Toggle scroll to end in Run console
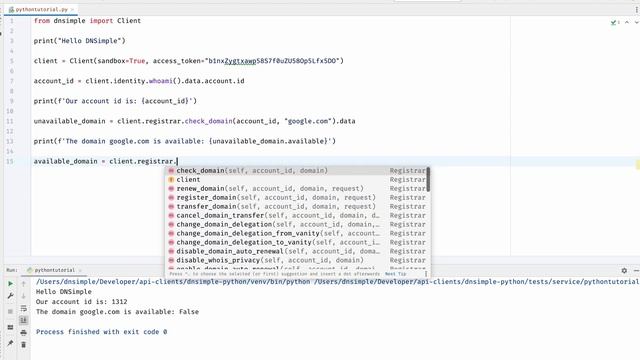Viewport: 640px width, 360px height. click(x=24, y=320)
